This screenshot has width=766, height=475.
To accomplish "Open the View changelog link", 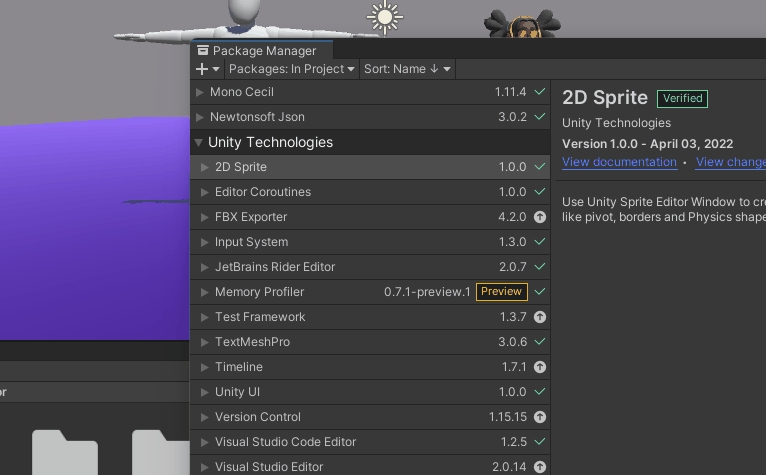I will click(730, 162).
